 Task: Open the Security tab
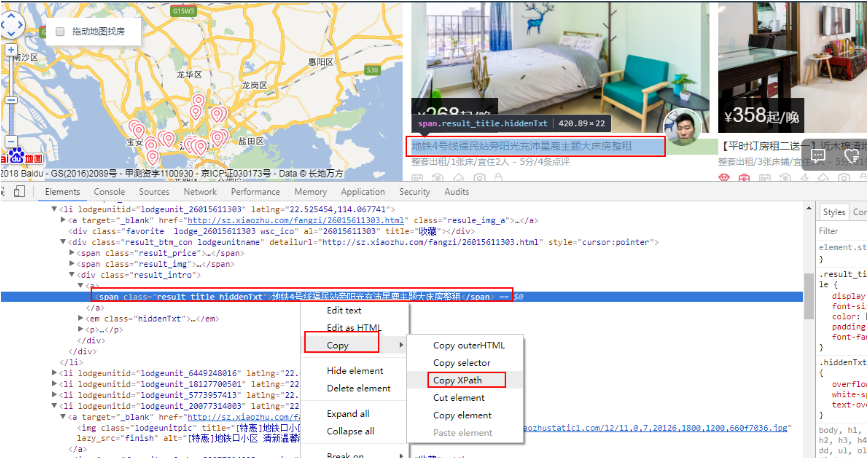point(414,192)
